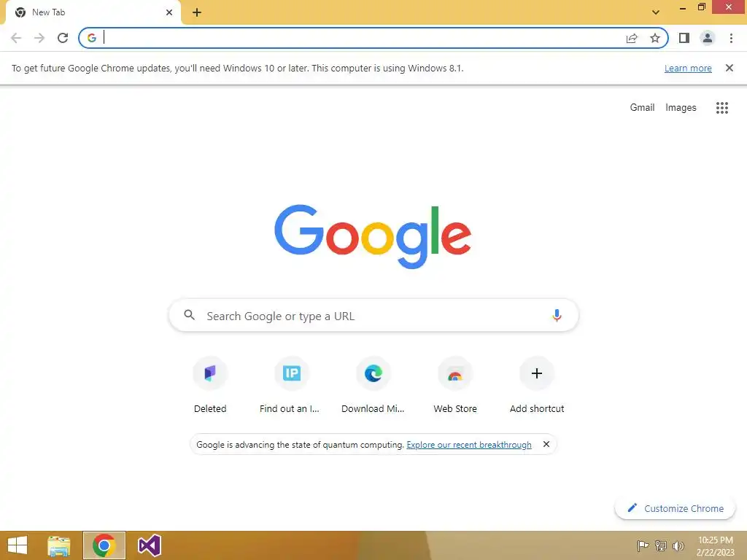The image size is (747, 560).
Task: Open the Download Mi... Edge shortcut
Action: [x=373, y=386]
